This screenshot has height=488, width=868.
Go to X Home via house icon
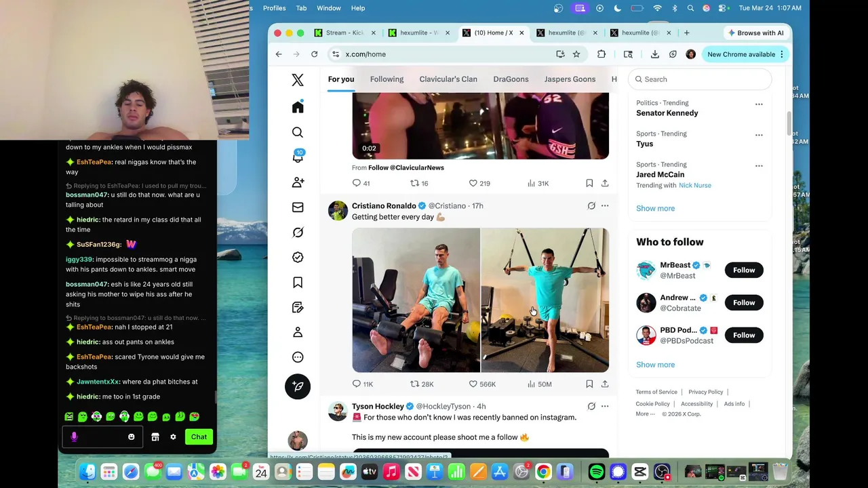tap(298, 107)
